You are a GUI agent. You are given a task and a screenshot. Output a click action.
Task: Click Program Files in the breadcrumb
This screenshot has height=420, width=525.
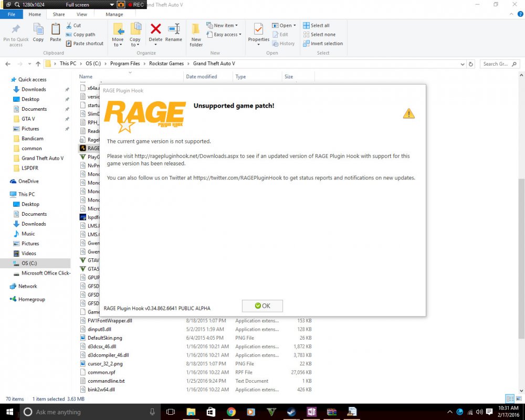point(125,64)
